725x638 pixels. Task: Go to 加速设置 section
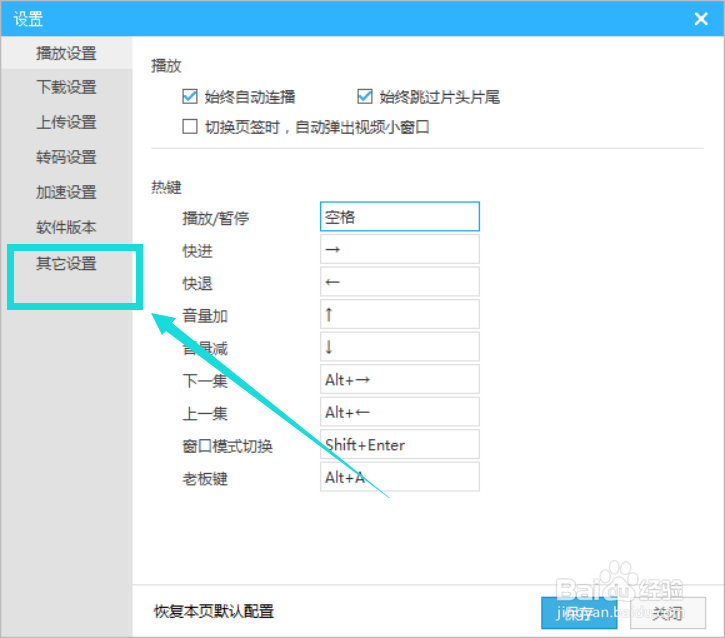(66, 192)
